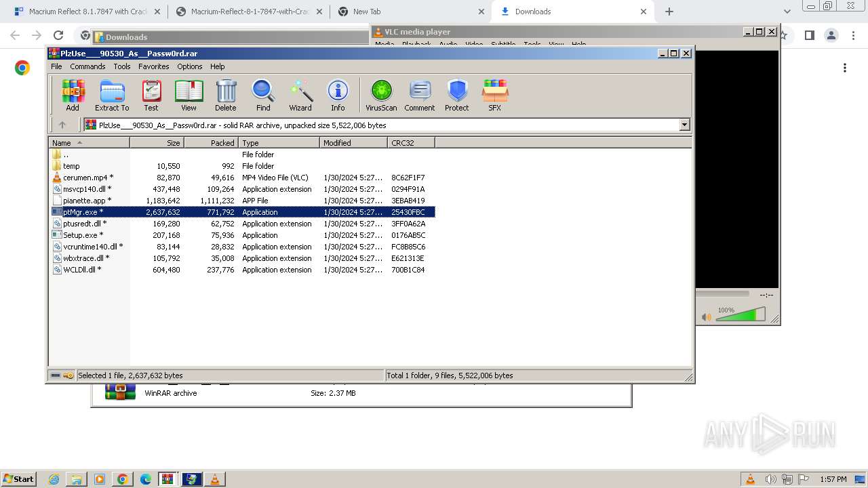Click the VLC cone icon in taskbar

click(214, 479)
